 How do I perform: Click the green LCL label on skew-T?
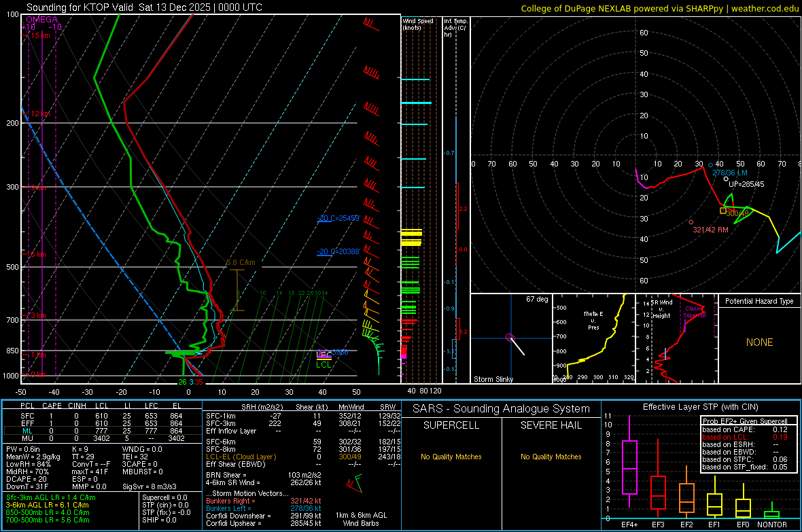[x=324, y=365]
